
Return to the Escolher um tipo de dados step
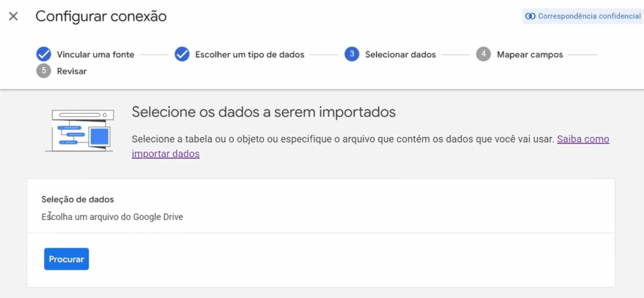[x=250, y=55]
